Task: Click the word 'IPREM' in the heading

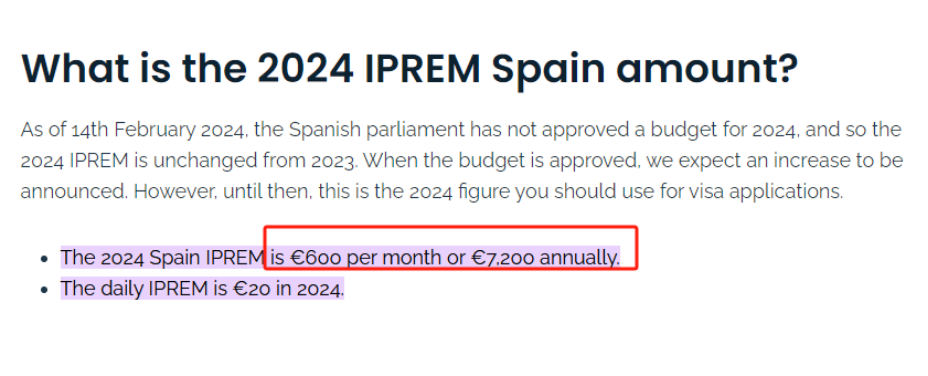Action: tap(423, 68)
